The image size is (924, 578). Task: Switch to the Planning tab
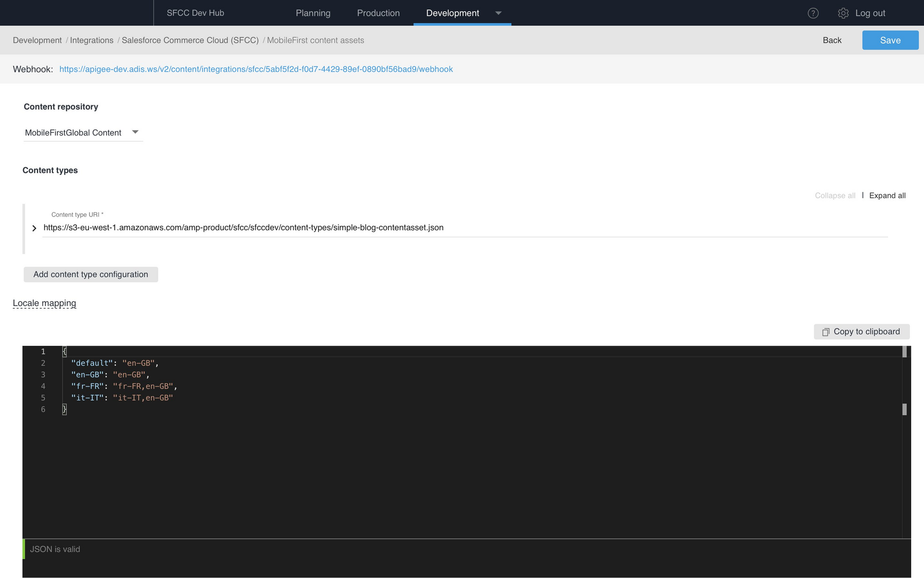pos(313,13)
